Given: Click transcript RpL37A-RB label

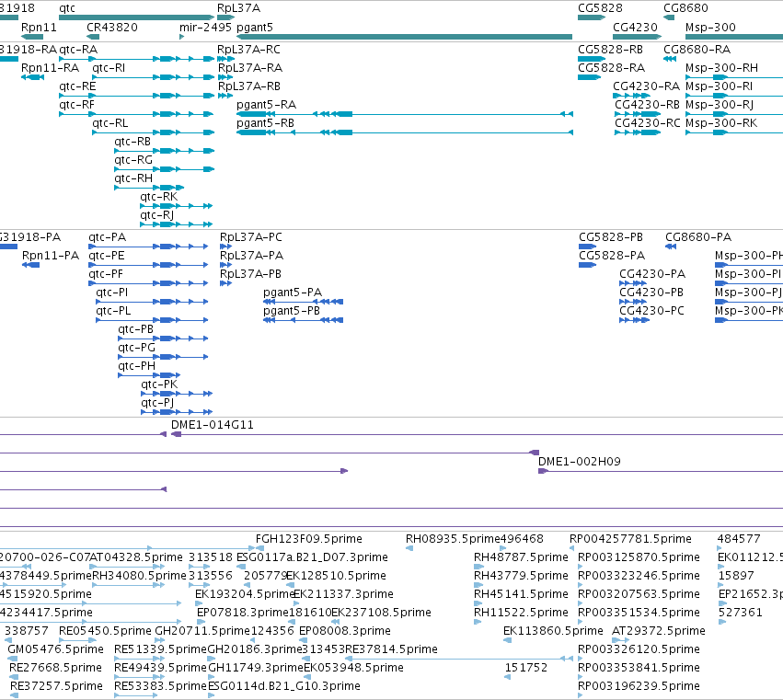Looking at the screenshot, I should [248, 86].
